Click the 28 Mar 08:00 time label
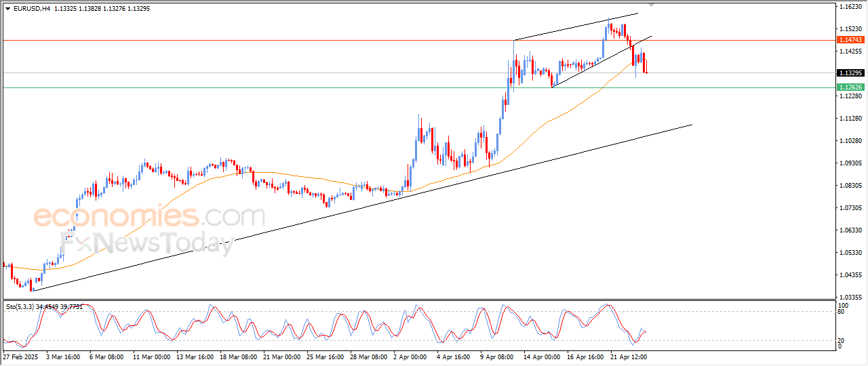Screen dimensions: 868x366 (x=369, y=356)
